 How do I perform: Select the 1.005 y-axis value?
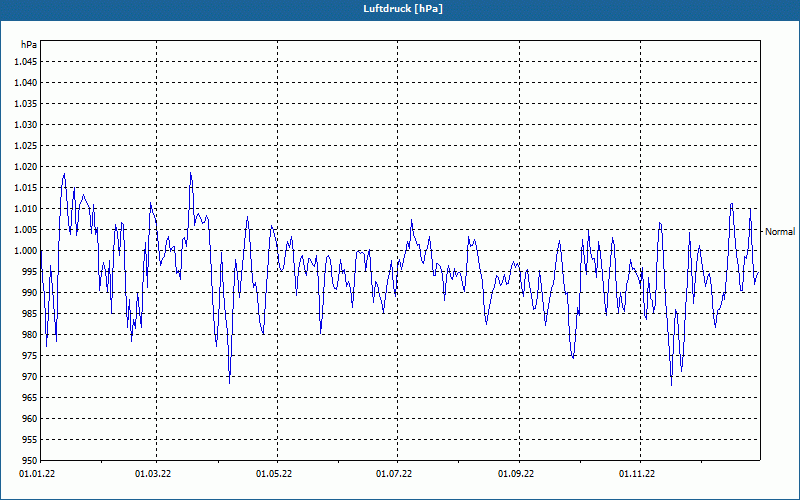(x=26, y=230)
